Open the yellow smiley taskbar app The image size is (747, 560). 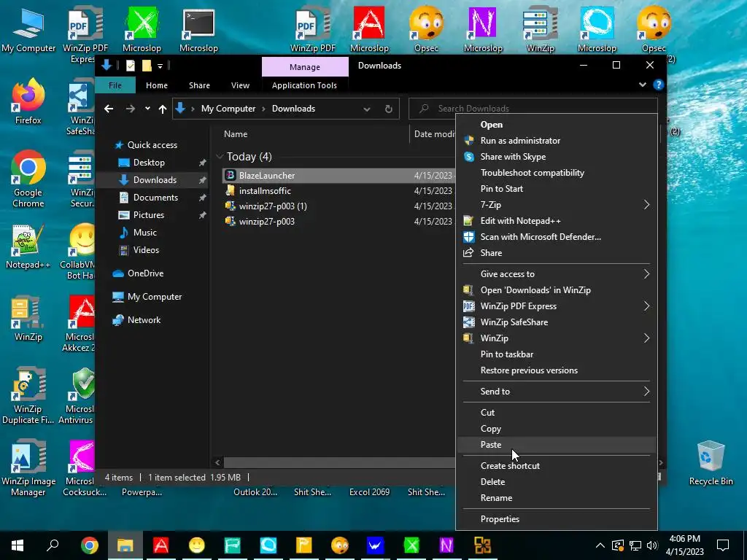pyautogui.click(x=196, y=545)
